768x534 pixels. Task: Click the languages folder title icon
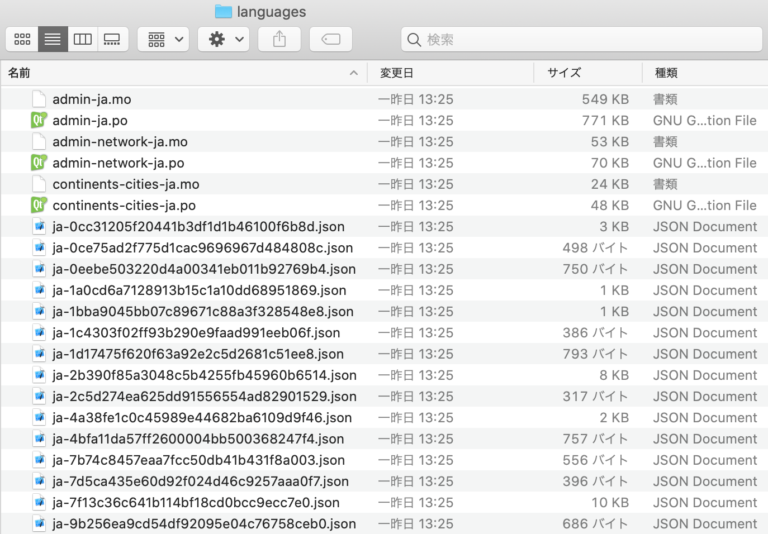coord(223,11)
